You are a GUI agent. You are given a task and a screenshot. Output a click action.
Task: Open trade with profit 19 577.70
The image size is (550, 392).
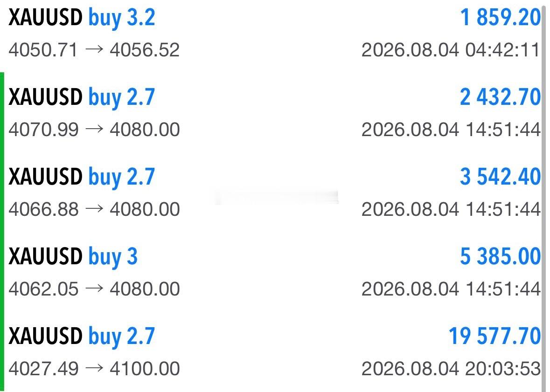click(x=273, y=351)
